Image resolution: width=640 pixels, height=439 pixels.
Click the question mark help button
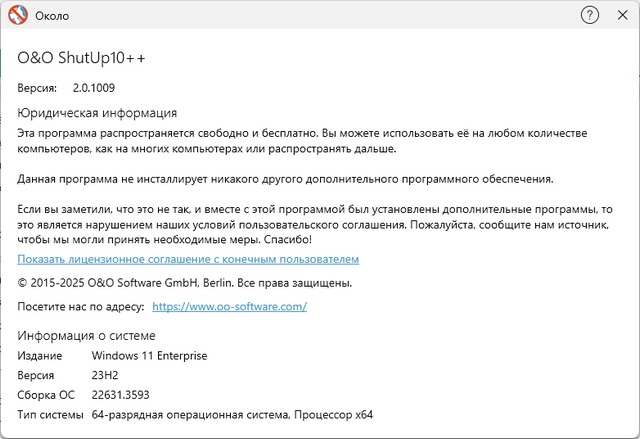point(590,16)
